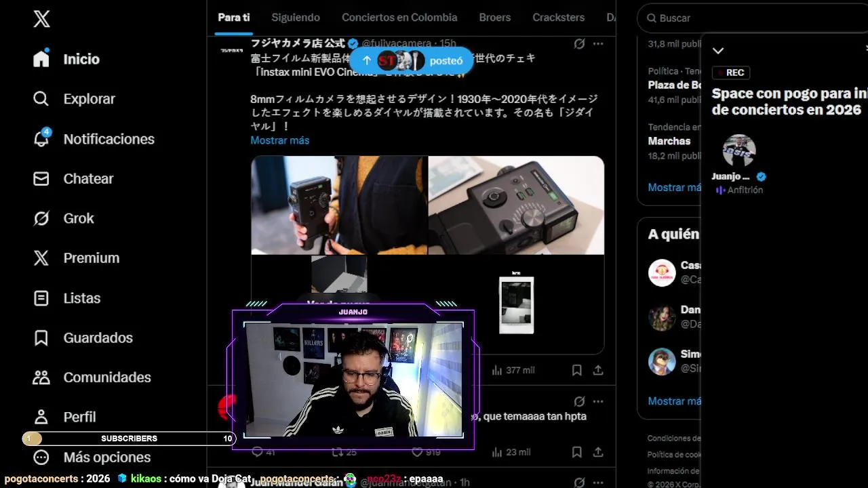This screenshot has height=488, width=868.
Task: Open more options on Juan Manuel Galán post
Action: 598,483
